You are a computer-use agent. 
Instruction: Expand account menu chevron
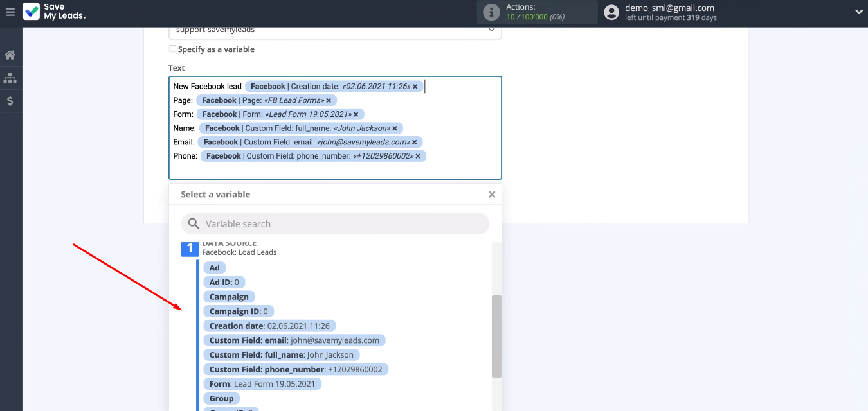[x=859, y=12]
